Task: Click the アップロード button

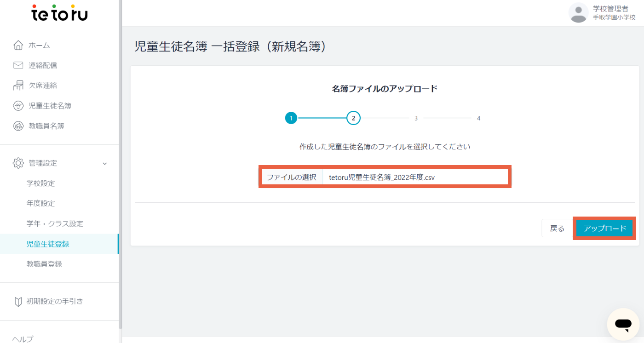Action: click(604, 228)
